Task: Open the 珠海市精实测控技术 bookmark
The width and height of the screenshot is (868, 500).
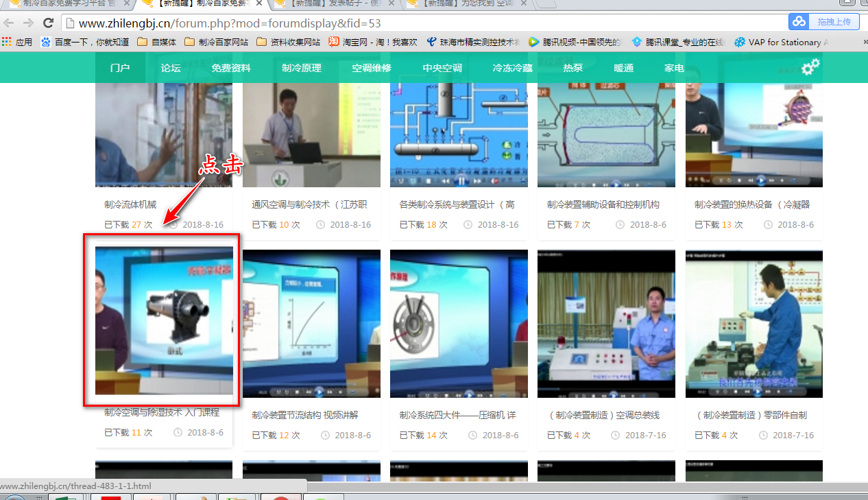Action: [474, 42]
